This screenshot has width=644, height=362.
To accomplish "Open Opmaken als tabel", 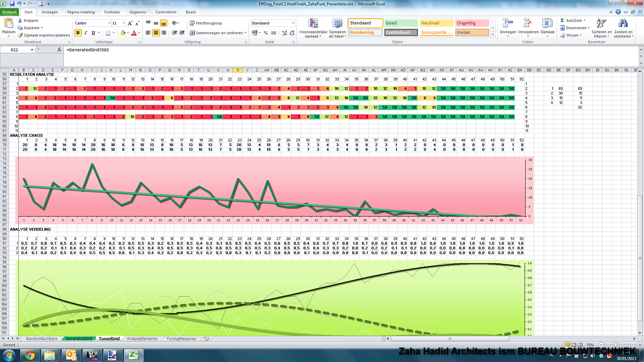I will coord(337,28).
